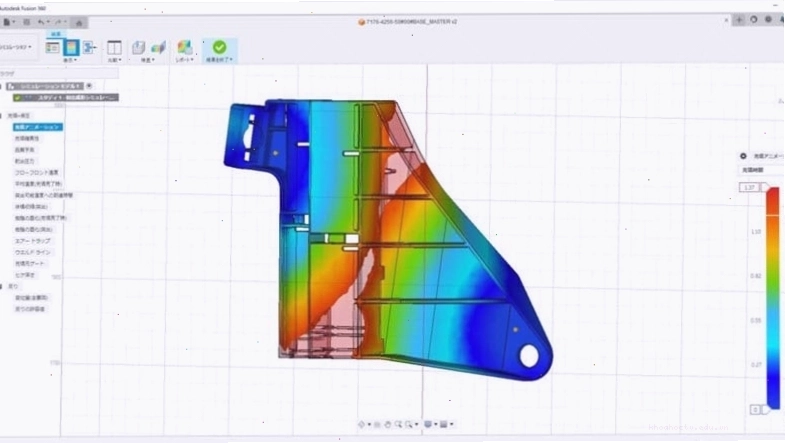The image size is (785, 444).
Task: Open a new design tab with plus
Action: [739, 20]
